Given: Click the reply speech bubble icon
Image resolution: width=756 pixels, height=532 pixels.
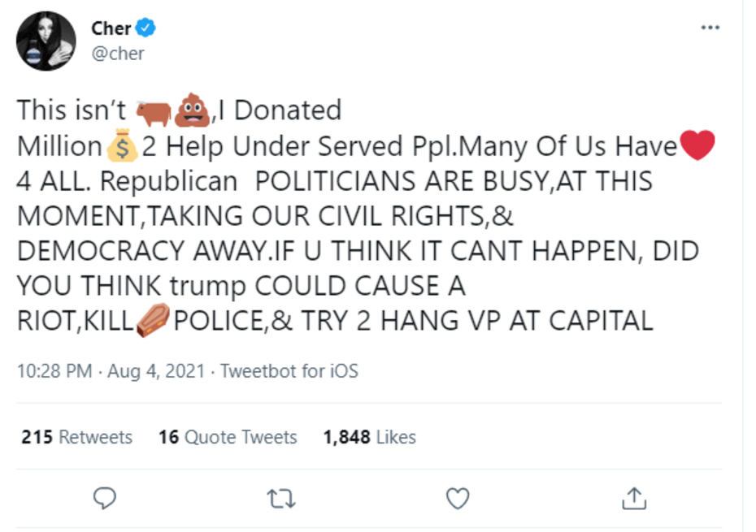Looking at the screenshot, I should [x=106, y=496].
